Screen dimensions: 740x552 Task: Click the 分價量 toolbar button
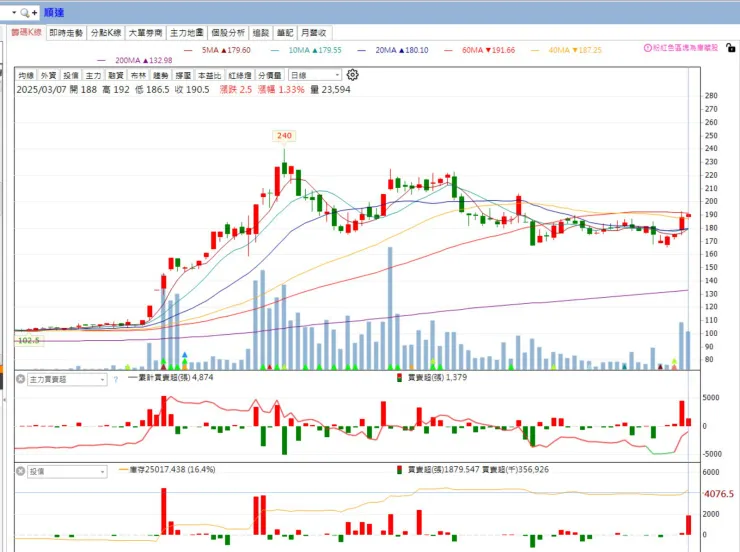pyautogui.click(x=270, y=75)
